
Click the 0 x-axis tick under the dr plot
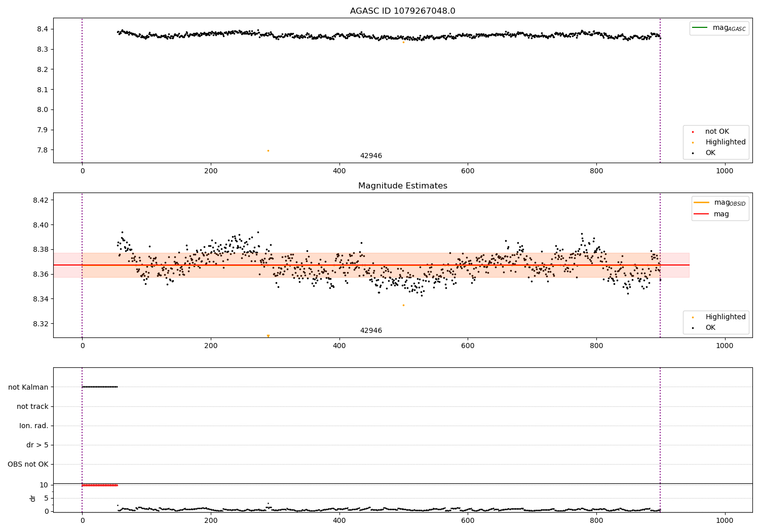pos(82,521)
